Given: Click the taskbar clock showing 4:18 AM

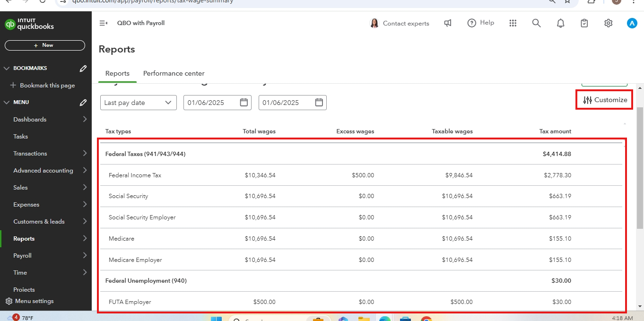Looking at the screenshot, I should [x=622, y=318].
